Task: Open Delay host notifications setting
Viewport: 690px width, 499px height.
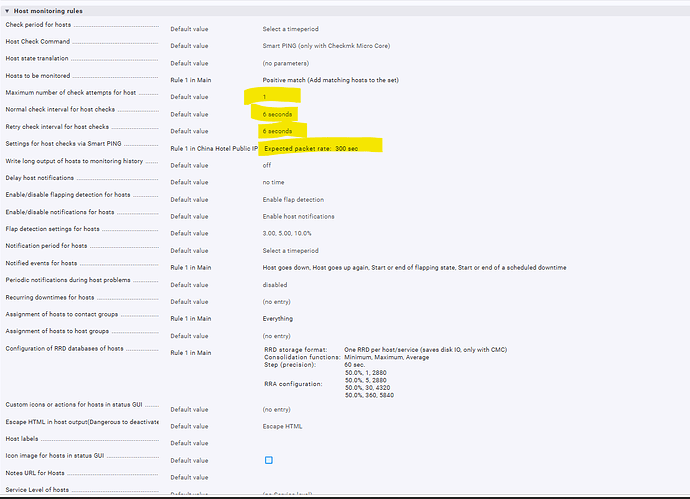Action: (x=40, y=178)
